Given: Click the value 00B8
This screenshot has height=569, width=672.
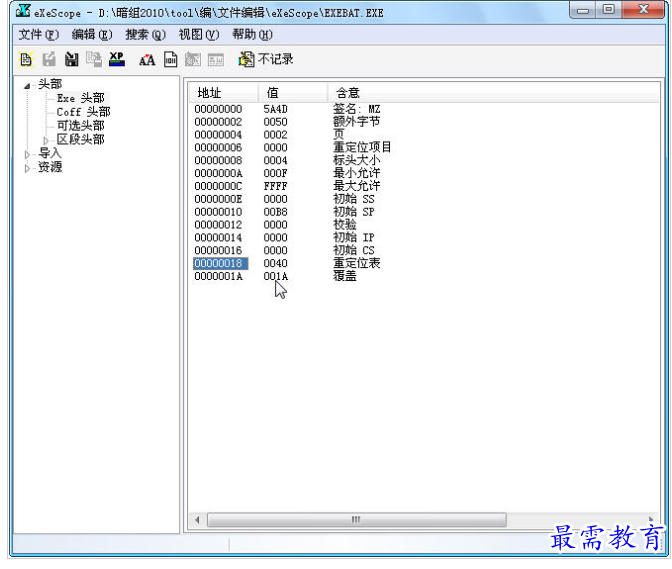Looking at the screenshot, I should (x=276, y=212).
